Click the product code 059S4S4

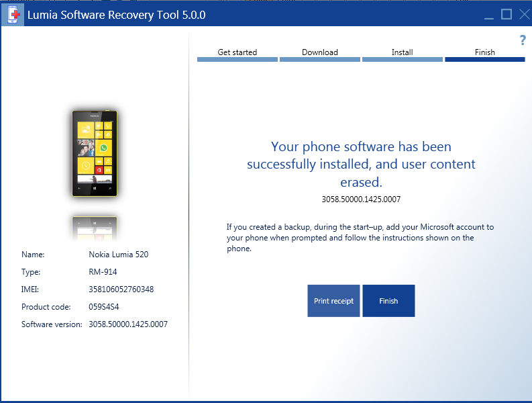[x=105, y=307]
